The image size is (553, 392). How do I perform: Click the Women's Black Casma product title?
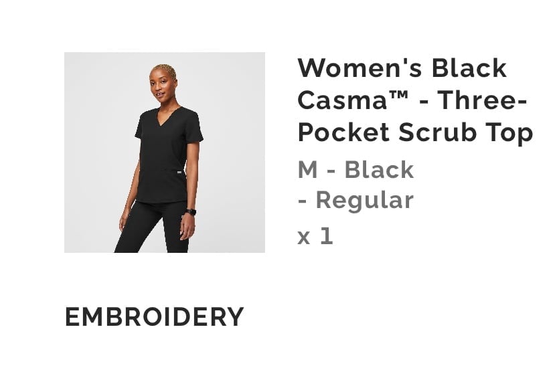coord(415,100)
